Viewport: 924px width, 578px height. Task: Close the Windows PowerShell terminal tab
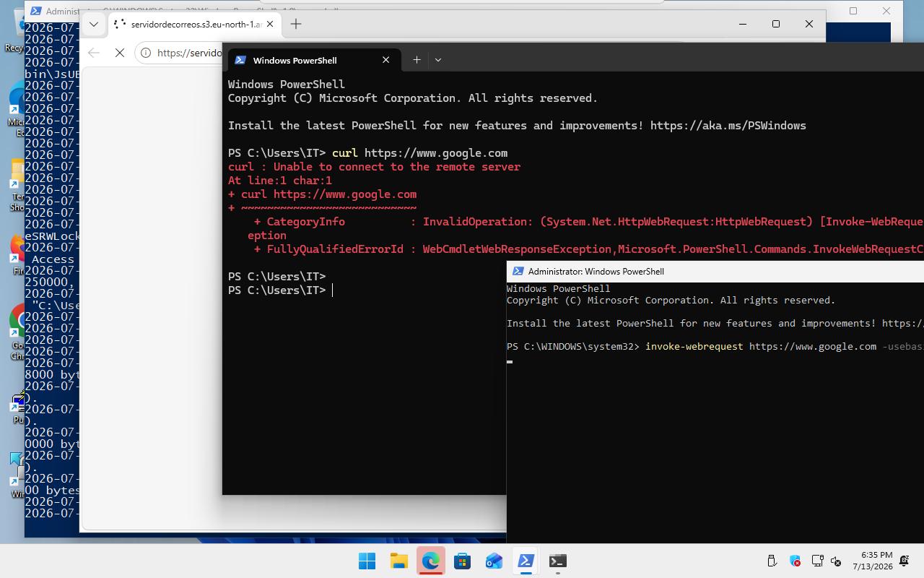(385, 60)
